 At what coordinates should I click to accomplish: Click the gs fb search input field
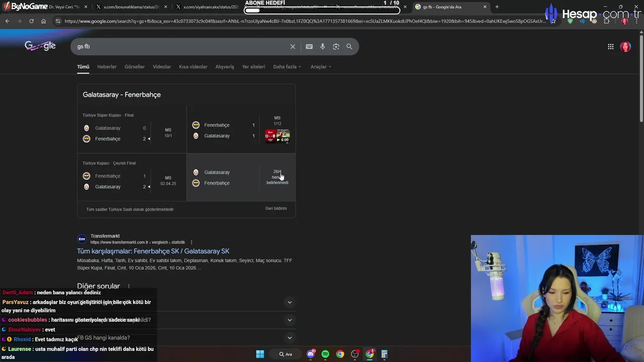point(181,46)
